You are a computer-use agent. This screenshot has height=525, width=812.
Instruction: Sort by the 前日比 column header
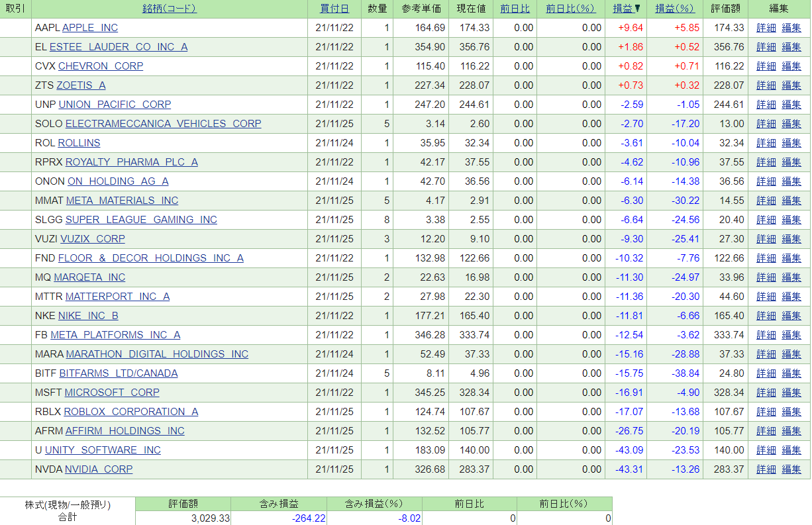point(515,9)
